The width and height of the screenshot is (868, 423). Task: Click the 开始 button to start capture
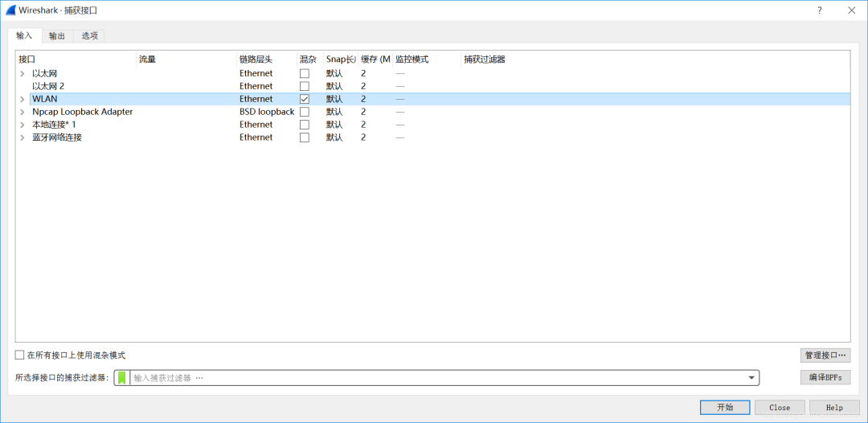724,407
